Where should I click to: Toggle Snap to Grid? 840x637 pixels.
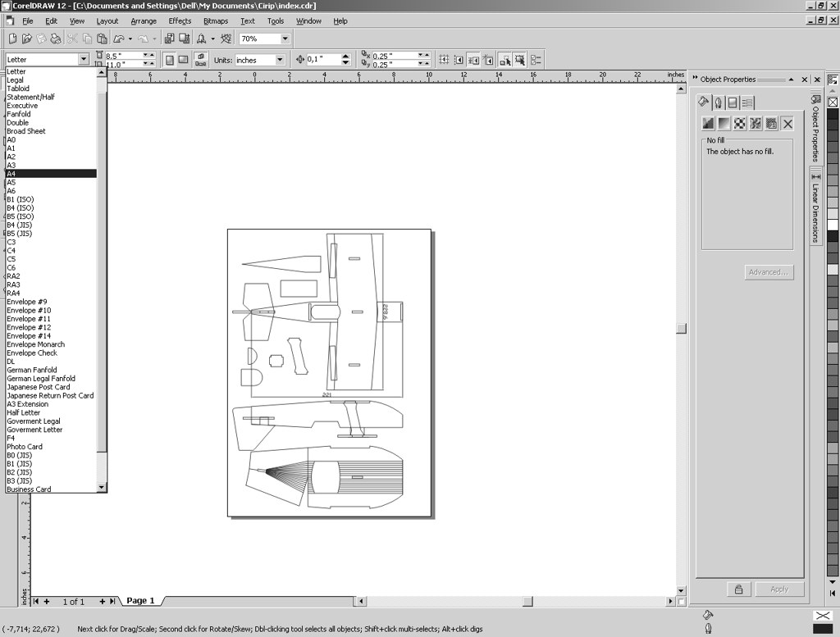pos(444,60)
